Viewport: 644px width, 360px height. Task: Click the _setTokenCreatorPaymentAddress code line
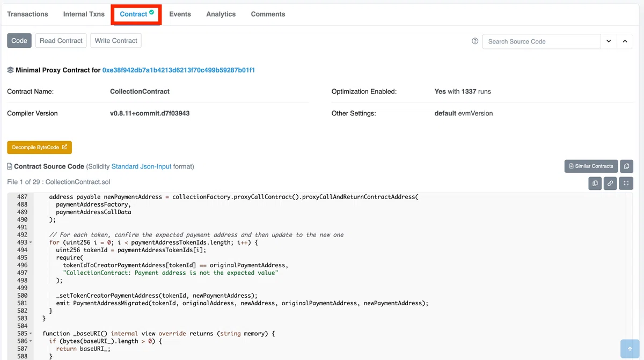click(x=157, y=296)
